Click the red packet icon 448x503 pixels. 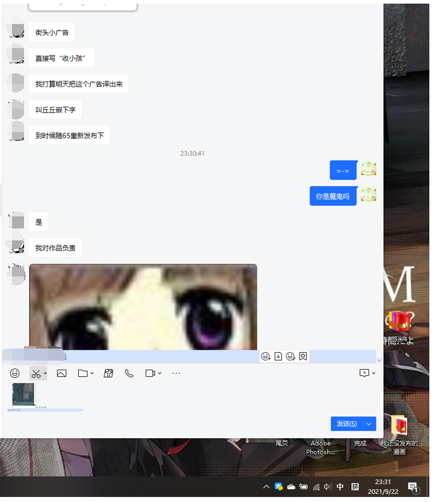pos(108,373)
